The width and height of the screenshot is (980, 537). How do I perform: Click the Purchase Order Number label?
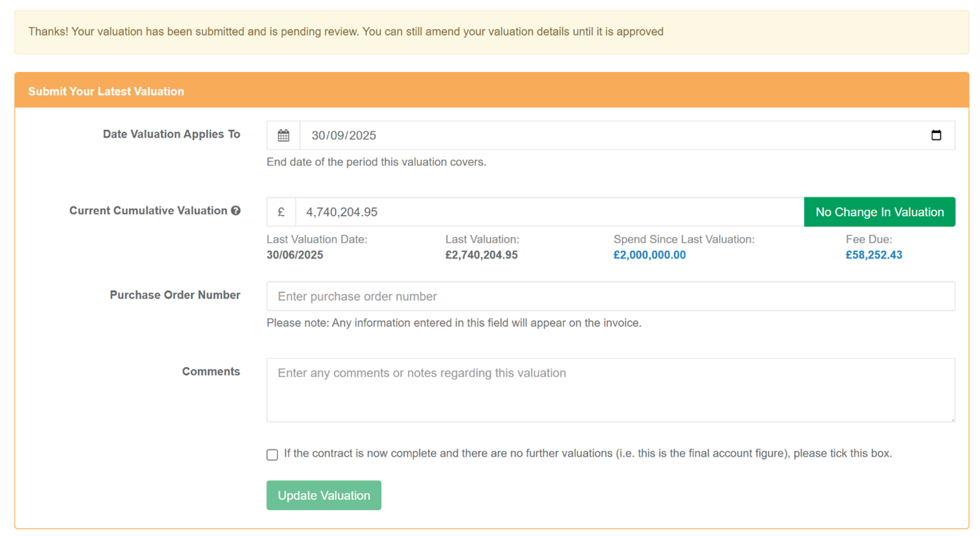175,295
